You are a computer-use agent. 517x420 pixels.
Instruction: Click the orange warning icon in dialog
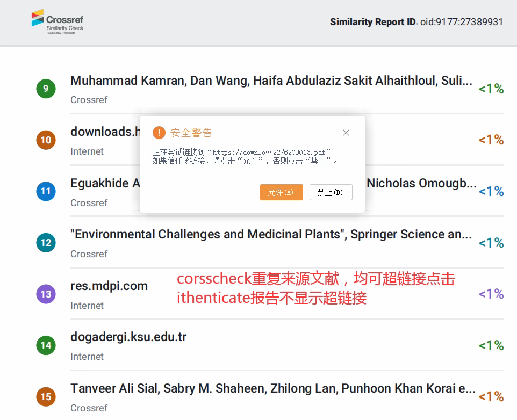pyautogui.click(x=159, y=133)
